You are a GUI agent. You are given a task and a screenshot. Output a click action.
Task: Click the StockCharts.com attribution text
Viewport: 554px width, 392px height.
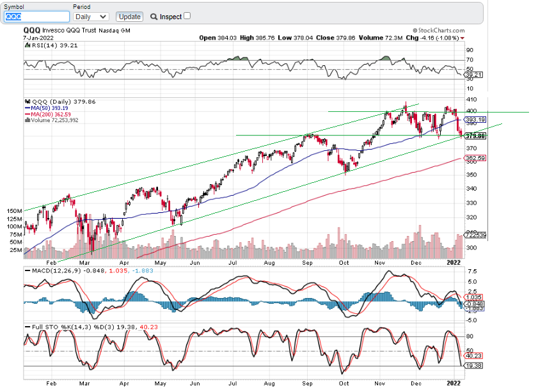[439, 30]
